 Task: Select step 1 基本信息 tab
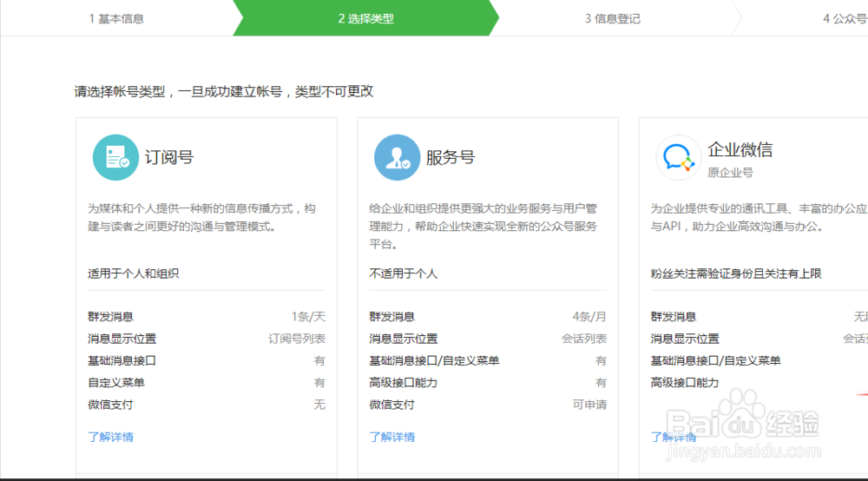[x=116, y=18]
